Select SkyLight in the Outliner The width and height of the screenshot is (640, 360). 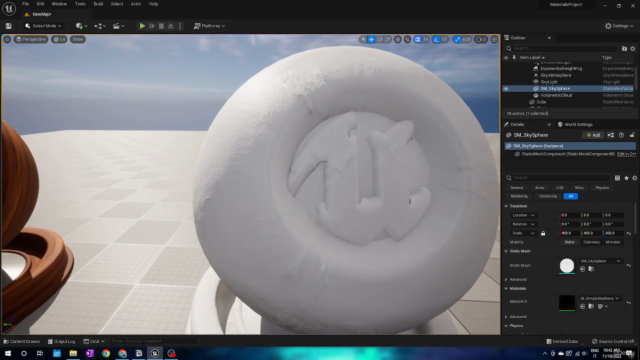(x=549, y=82)
